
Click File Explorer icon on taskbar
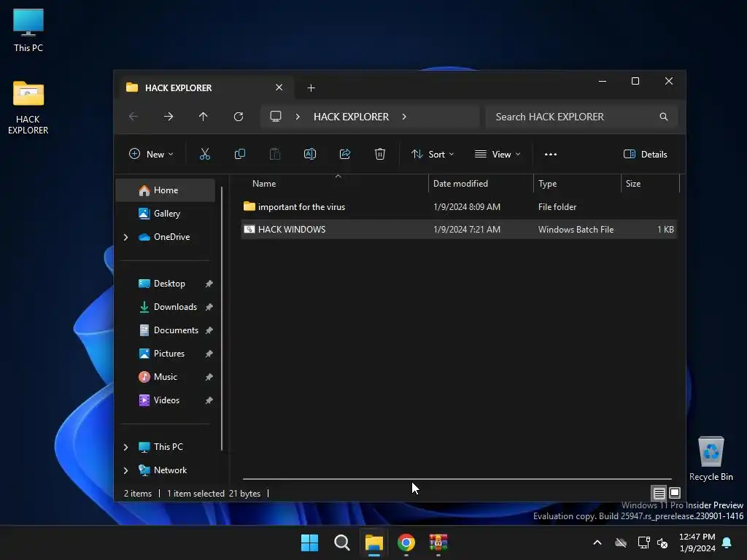[374, 542]
